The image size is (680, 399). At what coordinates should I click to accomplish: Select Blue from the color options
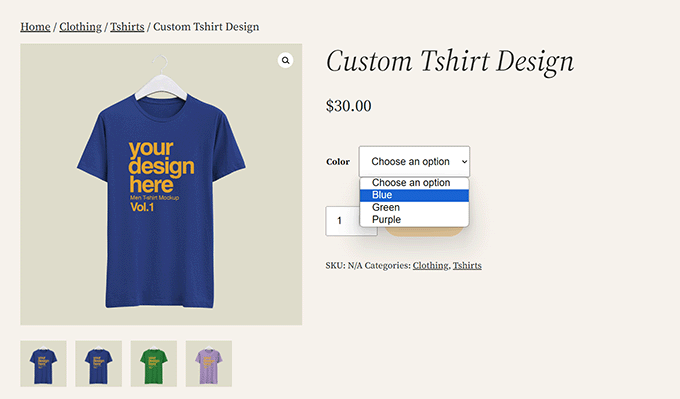[x=414, y=195]
